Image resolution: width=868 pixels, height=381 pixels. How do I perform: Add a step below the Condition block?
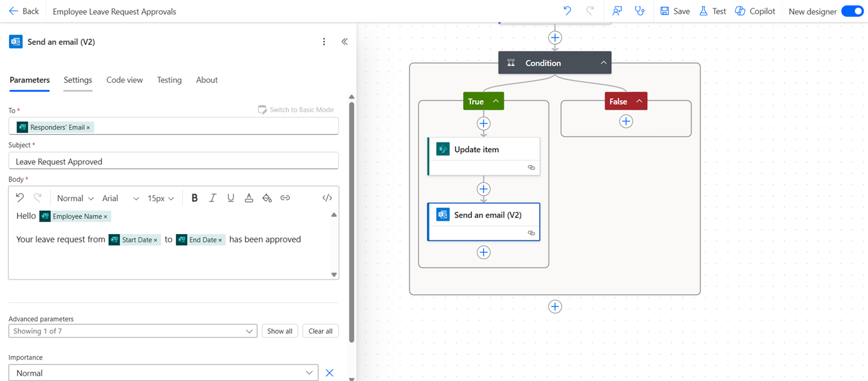click(x=555, y=306)
